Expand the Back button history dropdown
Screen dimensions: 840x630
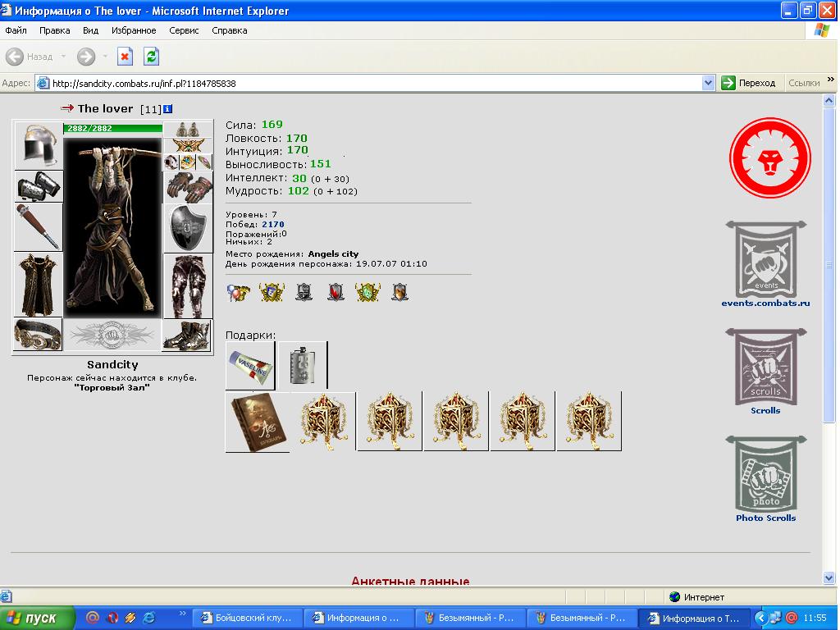click(x=63, y=57)
